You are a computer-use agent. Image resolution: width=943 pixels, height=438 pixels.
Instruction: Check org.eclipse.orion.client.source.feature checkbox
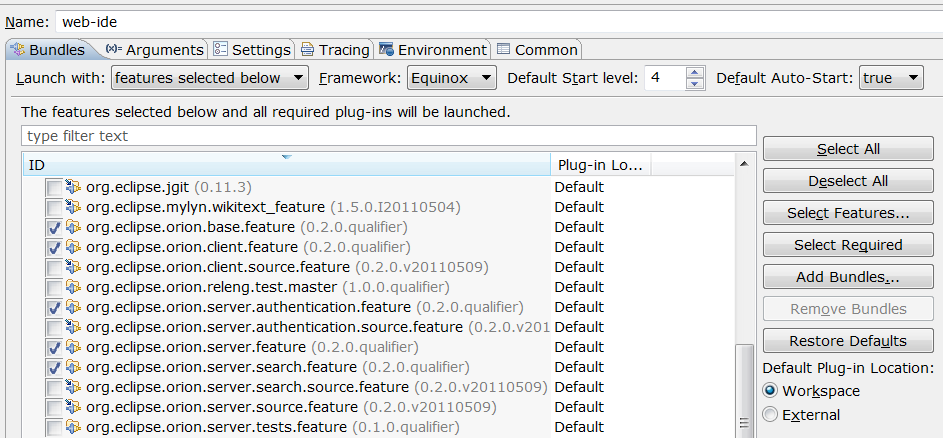point(54,267)
